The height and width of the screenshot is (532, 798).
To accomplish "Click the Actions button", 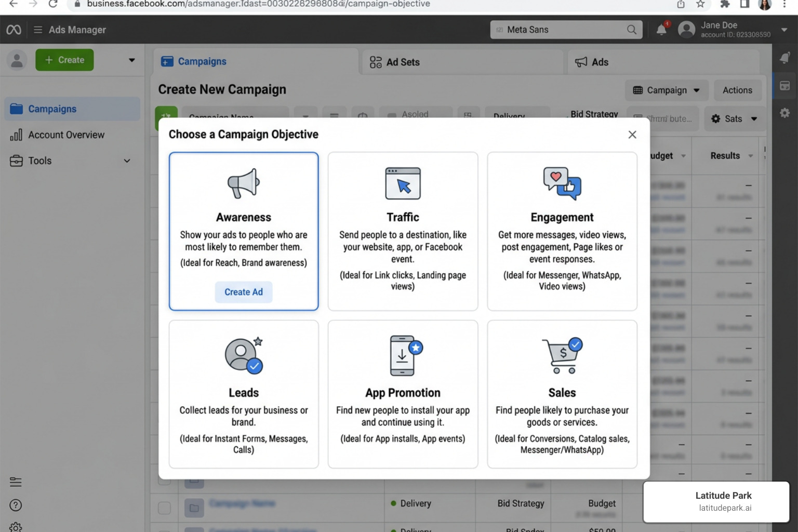I will pyautogui.click(x=737, y=90).
